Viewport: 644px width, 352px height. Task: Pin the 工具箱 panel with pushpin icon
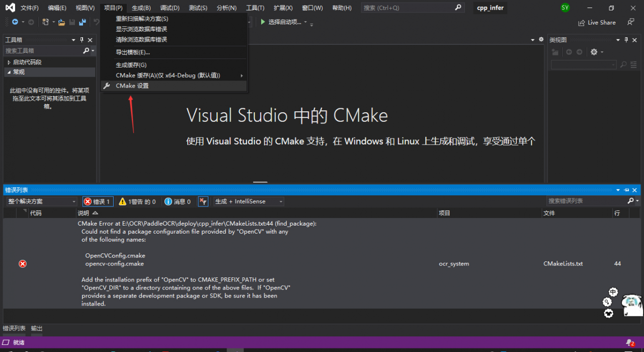point(82,40)
